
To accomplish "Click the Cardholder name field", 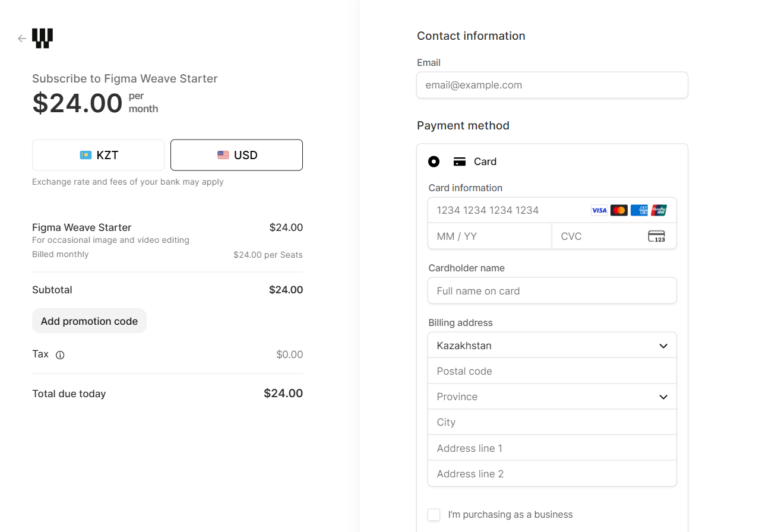I will point(552,291).
